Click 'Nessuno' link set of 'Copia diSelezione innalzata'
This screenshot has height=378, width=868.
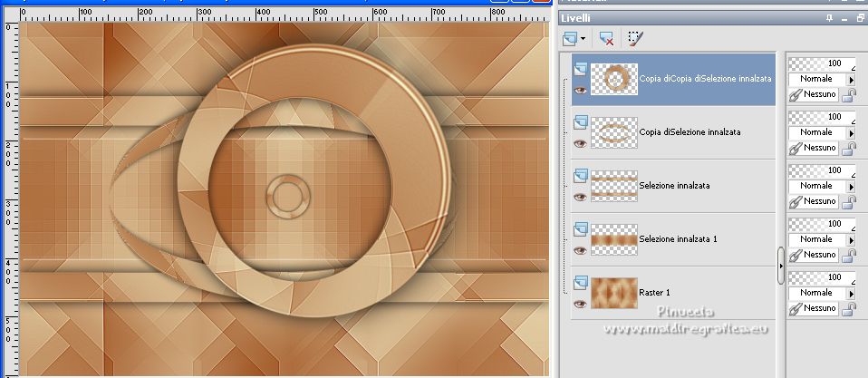[x=814, y=149]
